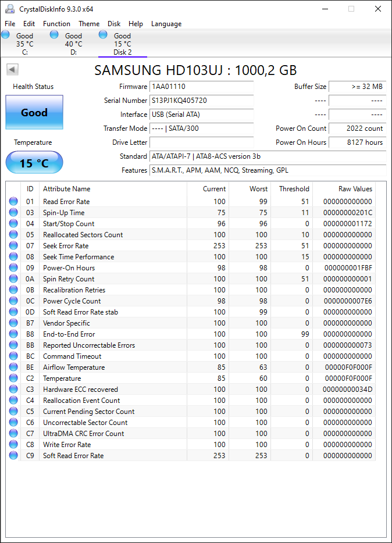Image resolution: width=392 pixels, height=543 pixels.
Task: Click the status icon for Current Pending Sector Count
Action: [13, 412]
